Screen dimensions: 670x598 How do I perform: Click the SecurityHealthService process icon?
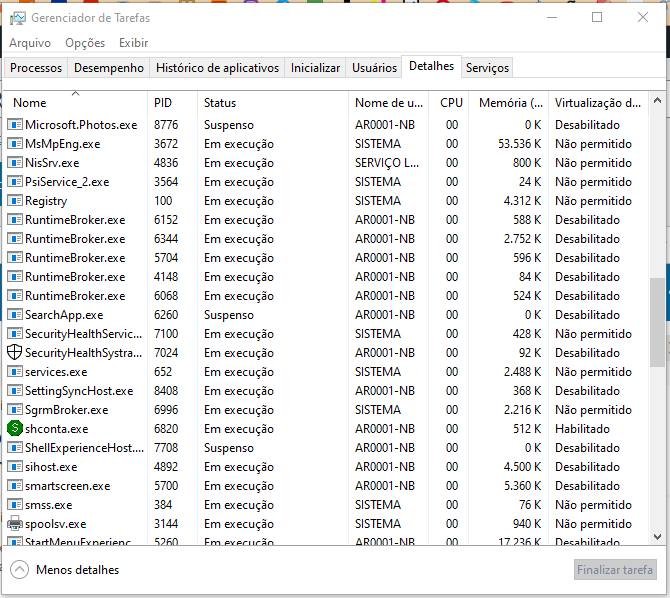click(x=15, y=334)
